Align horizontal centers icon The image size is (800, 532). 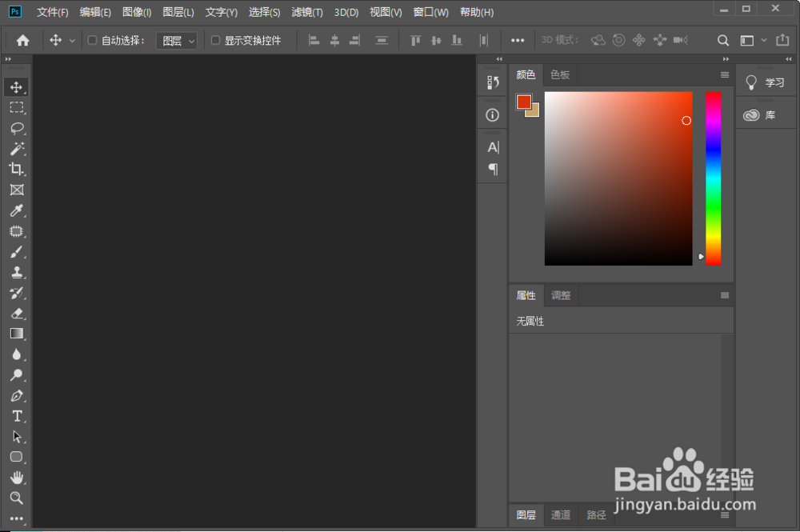pos(334,40)
